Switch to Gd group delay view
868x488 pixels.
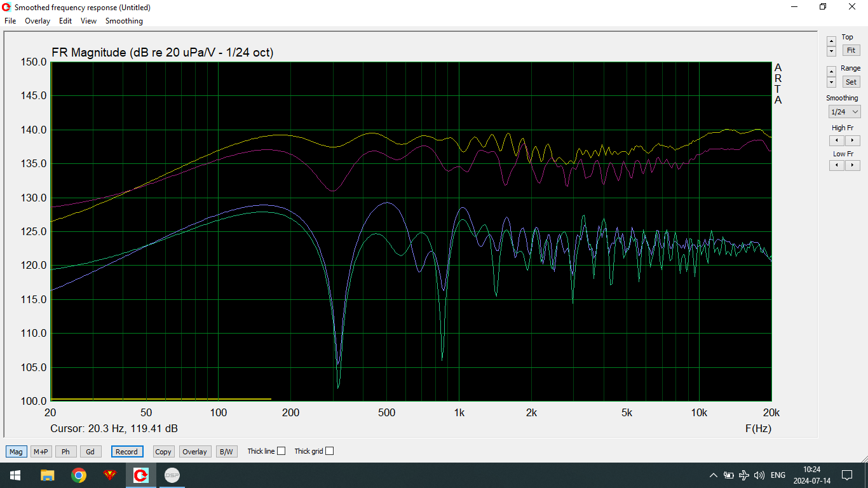click(90, 452)
